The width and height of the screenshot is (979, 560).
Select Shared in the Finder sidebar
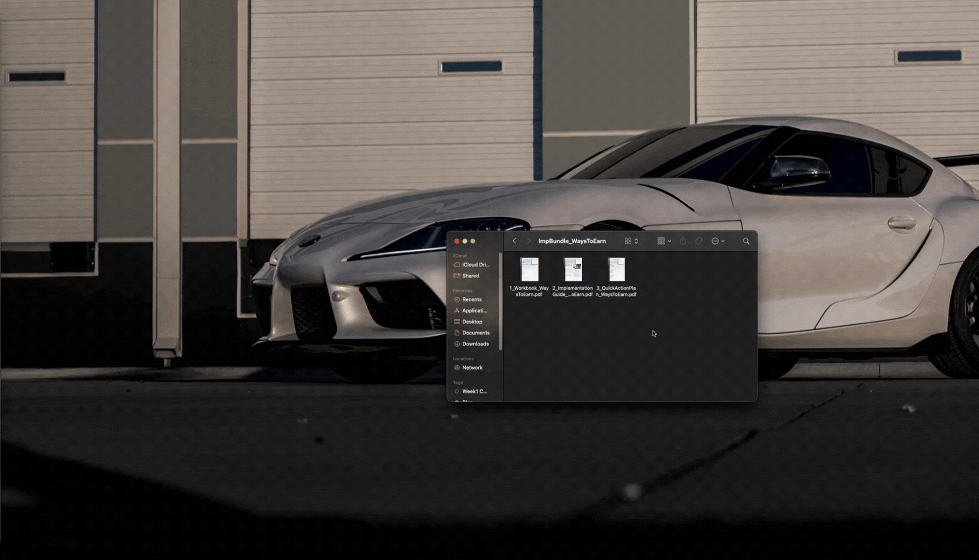(467, 276)
